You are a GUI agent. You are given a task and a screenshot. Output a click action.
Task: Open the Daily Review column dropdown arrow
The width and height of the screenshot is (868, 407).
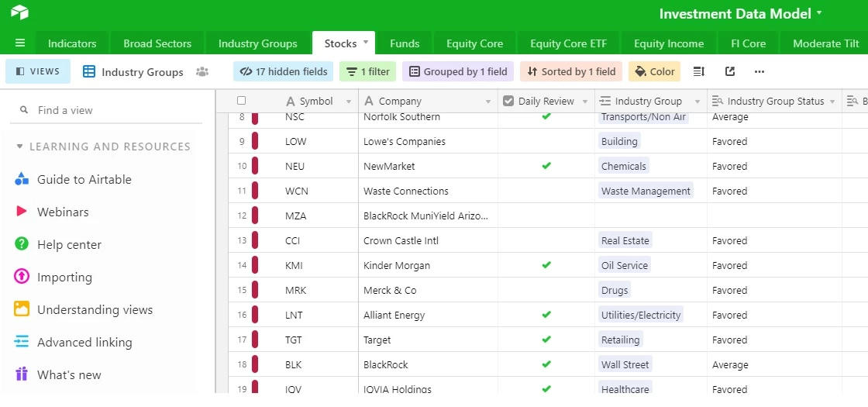[585, 102]
